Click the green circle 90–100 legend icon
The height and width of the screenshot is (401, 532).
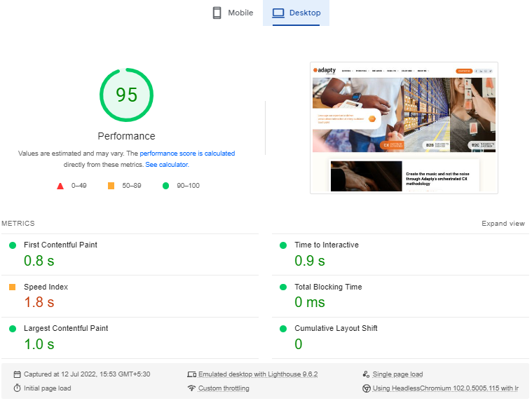coord(166,186)
